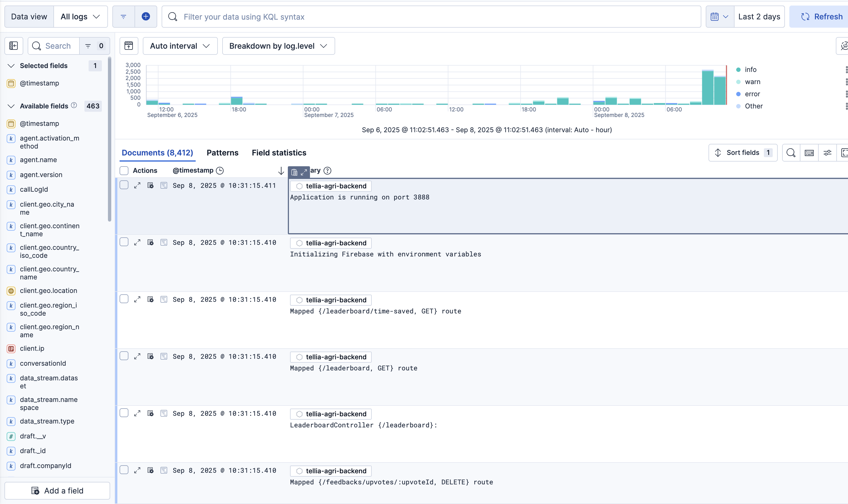Expand the first document row details
The height and width of the screenshot is (504, 848).
click(137, 185)
